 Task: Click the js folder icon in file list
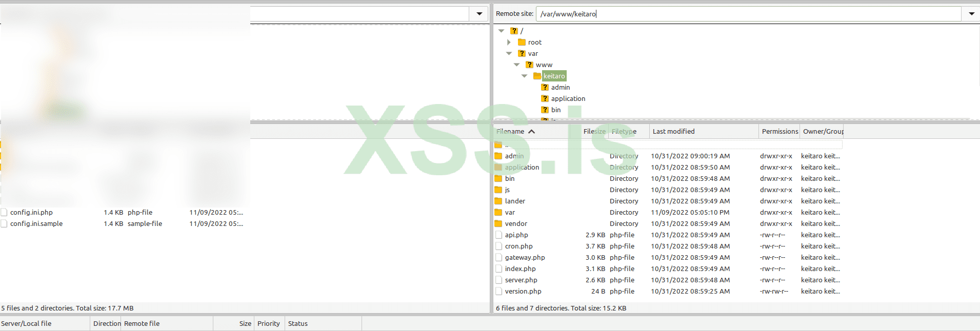coord(498,190)
